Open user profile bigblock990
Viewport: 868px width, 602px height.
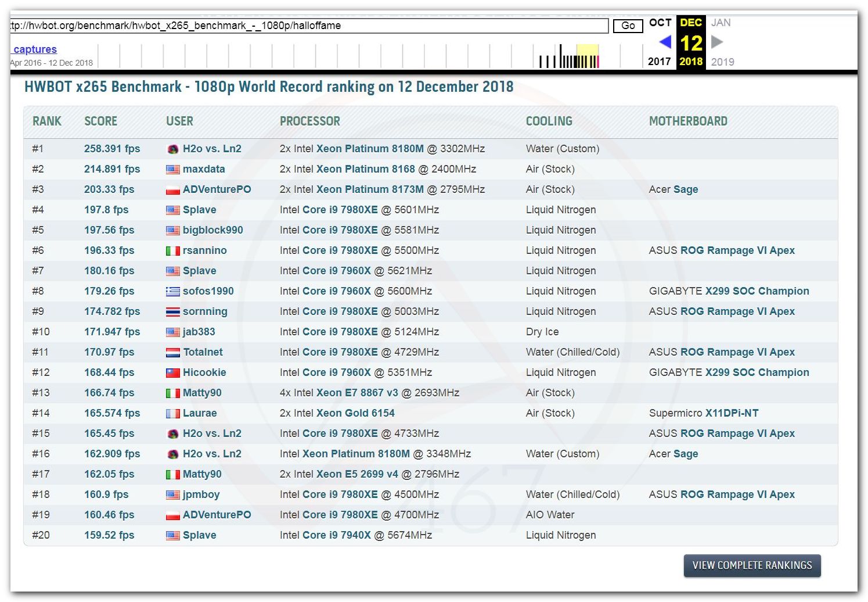tap(213, 230)
